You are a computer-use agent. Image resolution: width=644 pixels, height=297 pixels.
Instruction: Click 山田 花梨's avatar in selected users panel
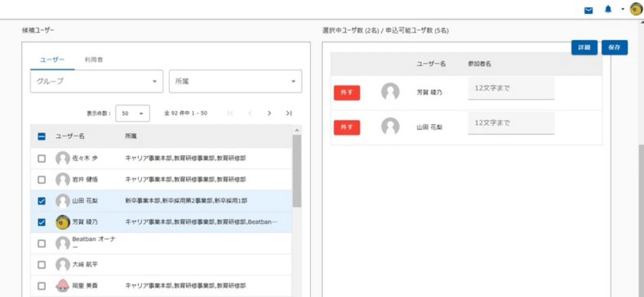click(x=390, y=127)
